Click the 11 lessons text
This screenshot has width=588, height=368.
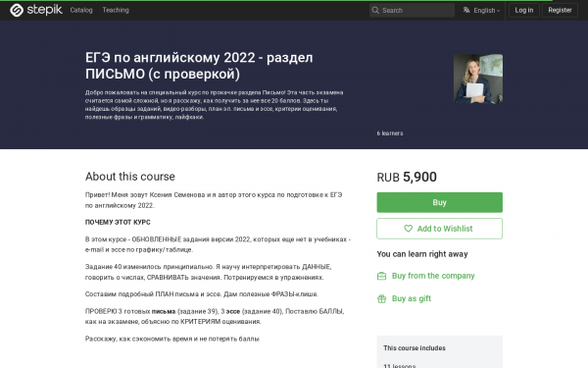coord(400,365)
